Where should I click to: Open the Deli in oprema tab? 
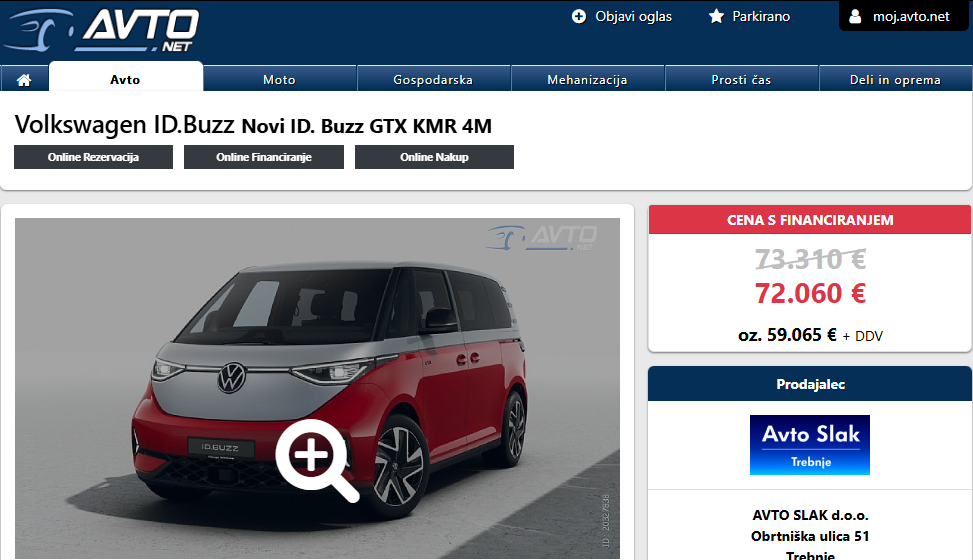click(895, 79)
